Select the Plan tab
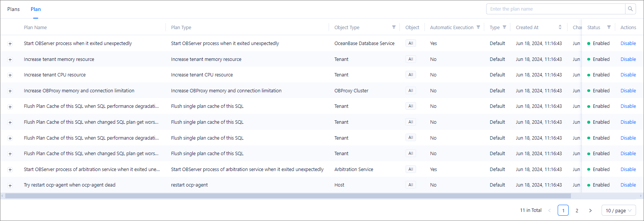This screenshot has height=221, width=644. pyautogui.click(x=36, y=9)
